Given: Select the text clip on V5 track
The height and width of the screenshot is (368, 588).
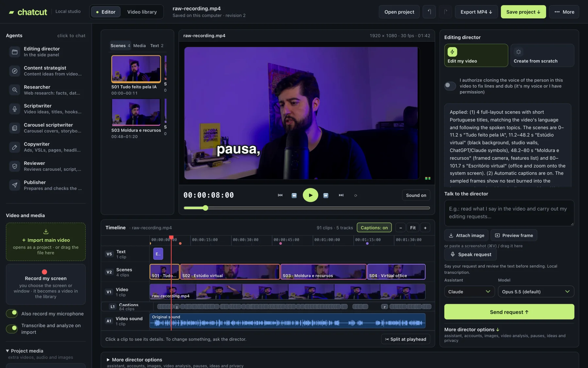Looking at the screenshot, I should point(158,254).
